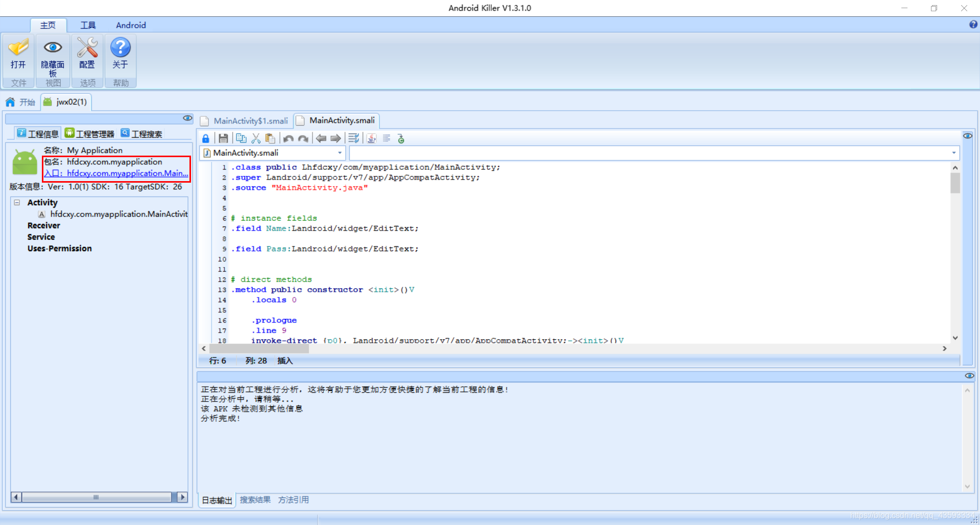This screenshot has width=980, height=525.
Task: Click the 开始 start tab
Action: [20, 102]
